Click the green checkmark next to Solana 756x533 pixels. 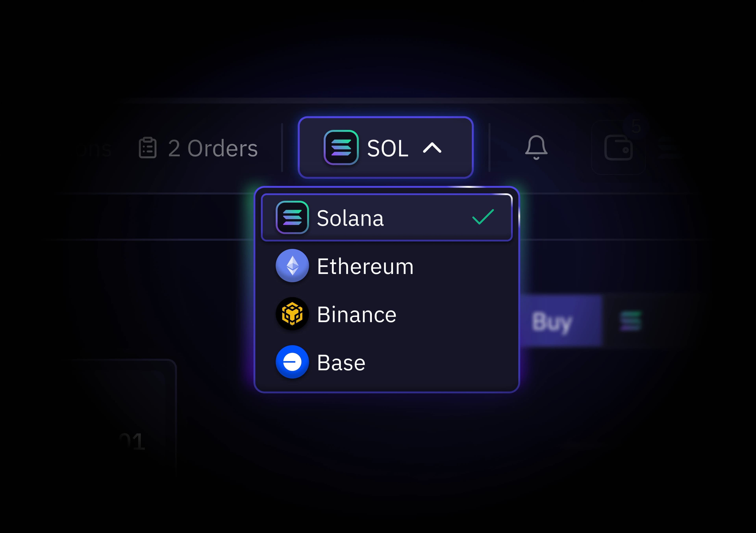pos(483,217)
